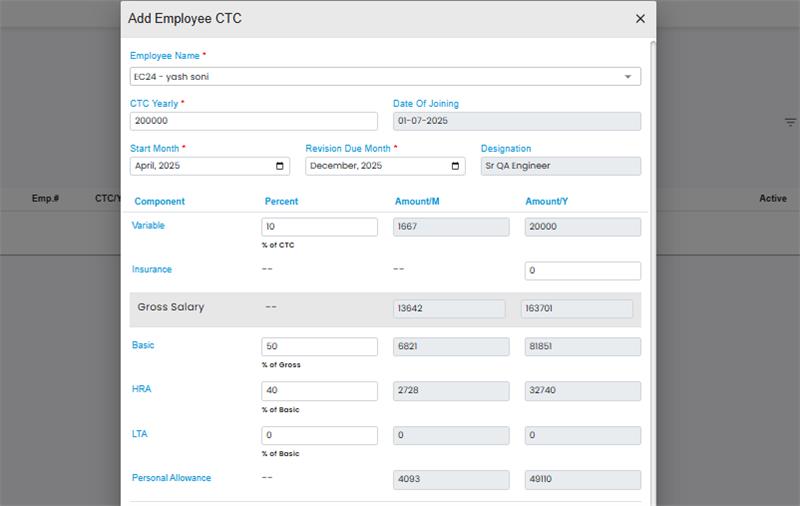Click the Active column header
800x506 pixels.
[x=772, y=199]
